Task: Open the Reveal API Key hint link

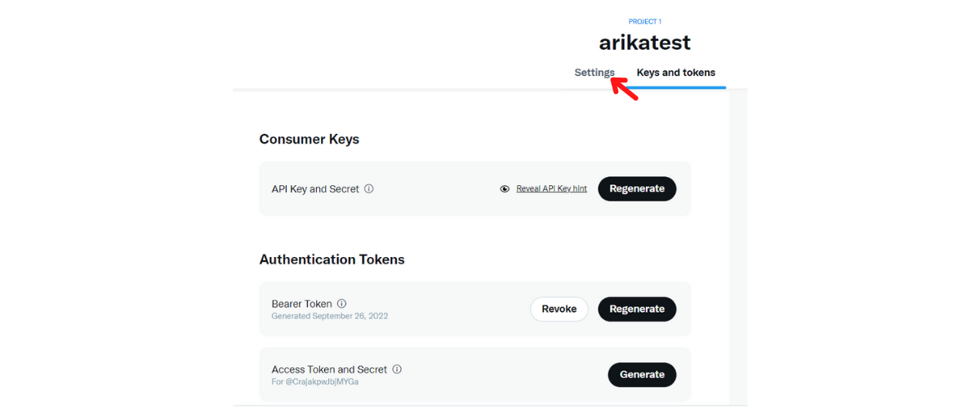Action: 551,188
